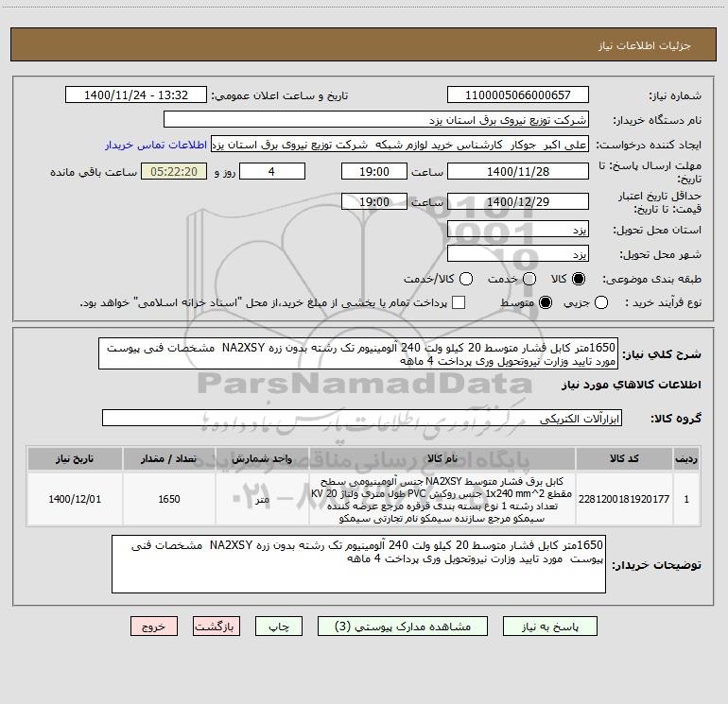Click the response deadline date 1400/11/28
Screen dimensions: 728x704
coord(518,171)
